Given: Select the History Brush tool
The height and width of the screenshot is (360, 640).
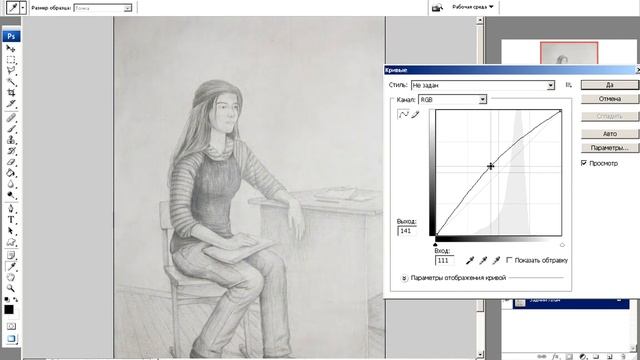Looking at the screenshot, I should (11, 151).
